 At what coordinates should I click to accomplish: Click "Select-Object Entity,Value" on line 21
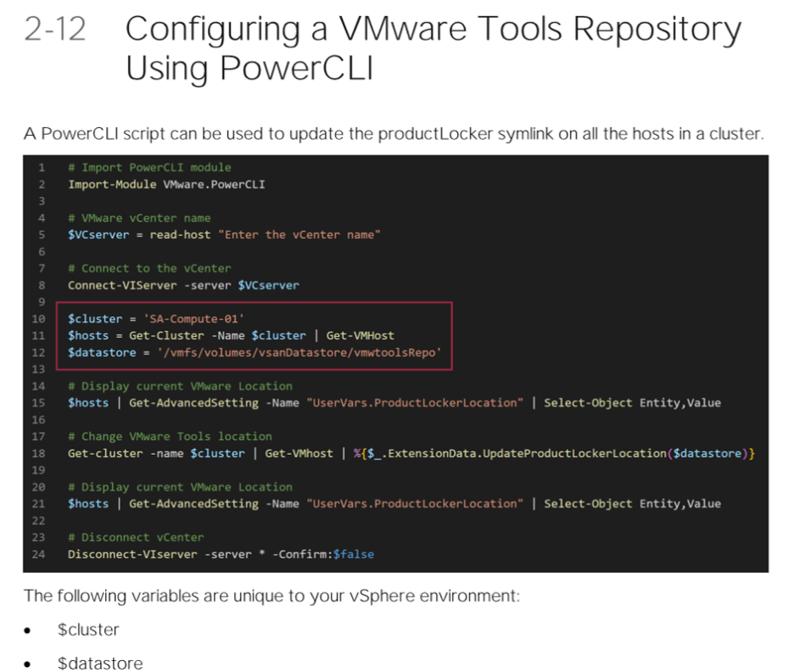pyautogui.click(x=632, y=504)
